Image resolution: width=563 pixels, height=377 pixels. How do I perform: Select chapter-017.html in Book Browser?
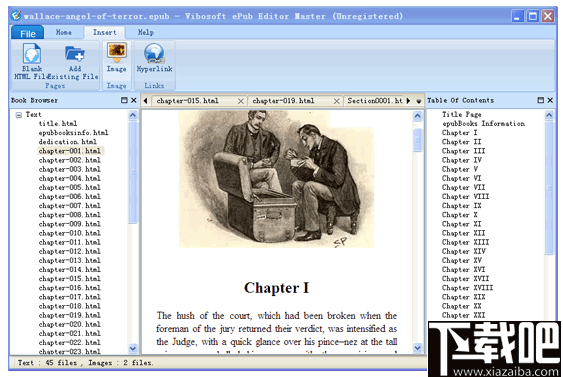70,297
